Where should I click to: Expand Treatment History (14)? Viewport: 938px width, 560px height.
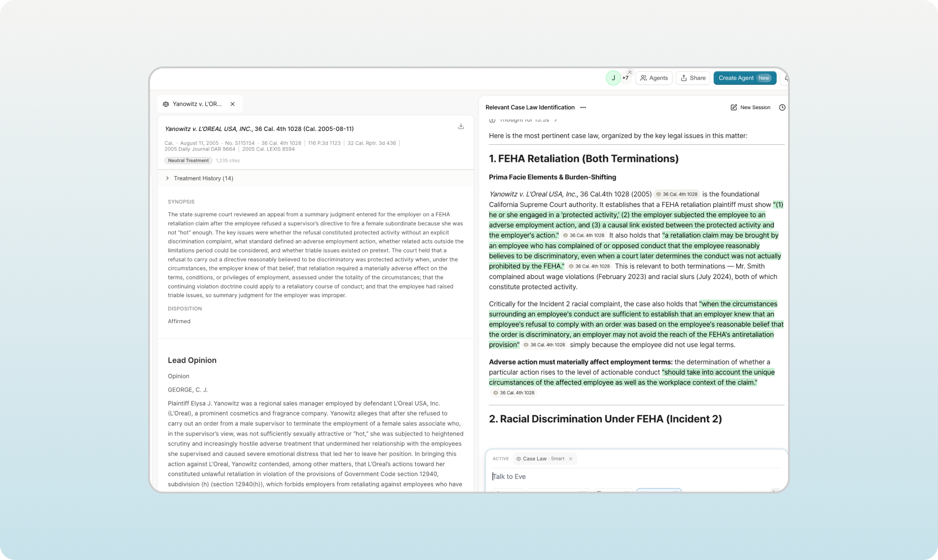(x=199, y=178)
